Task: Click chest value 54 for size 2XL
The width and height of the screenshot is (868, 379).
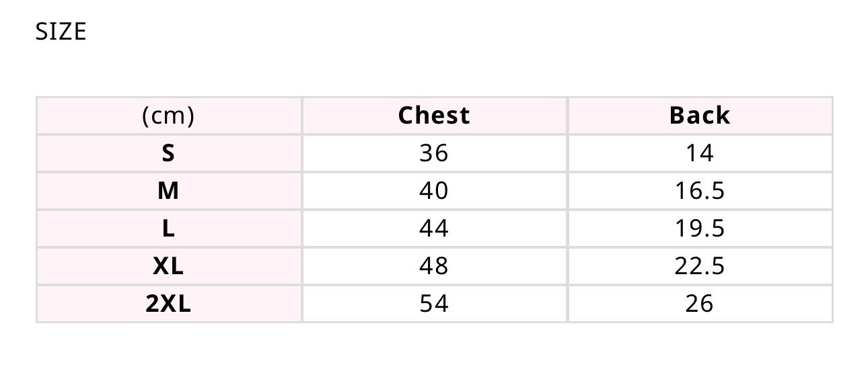Action: click(x=434, y=304)
